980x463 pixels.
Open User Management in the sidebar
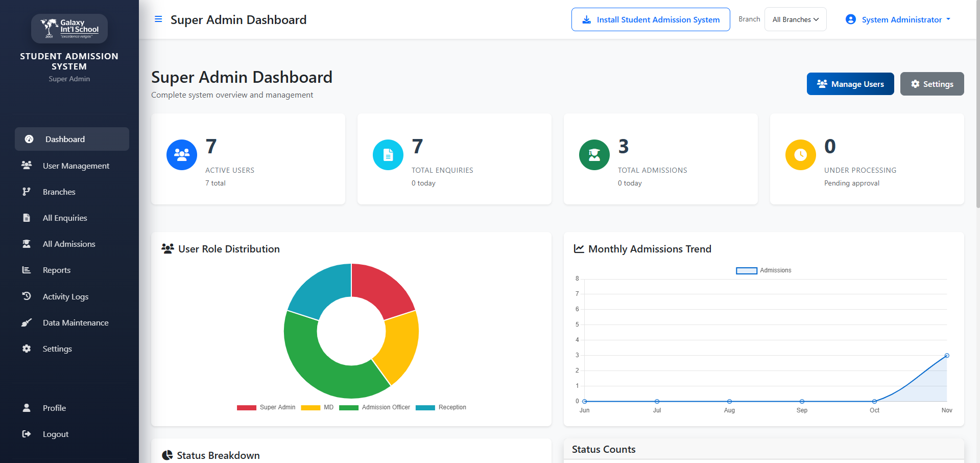click(x=76, y=166)
